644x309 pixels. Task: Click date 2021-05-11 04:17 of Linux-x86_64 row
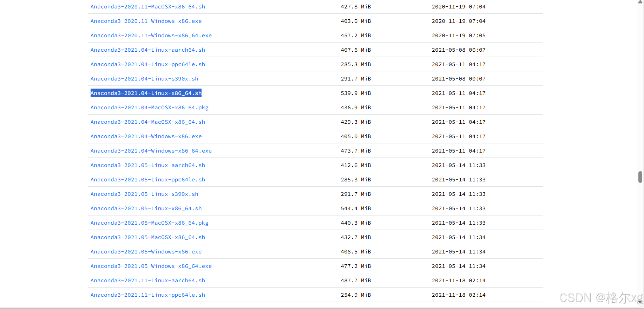click(459, 93)
